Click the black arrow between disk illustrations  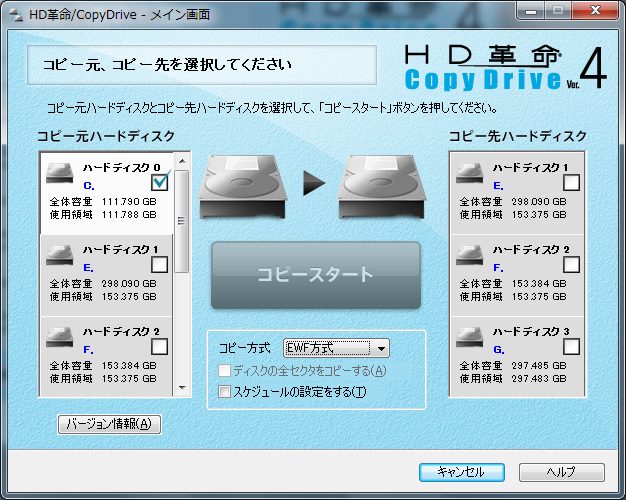(314, 183)
